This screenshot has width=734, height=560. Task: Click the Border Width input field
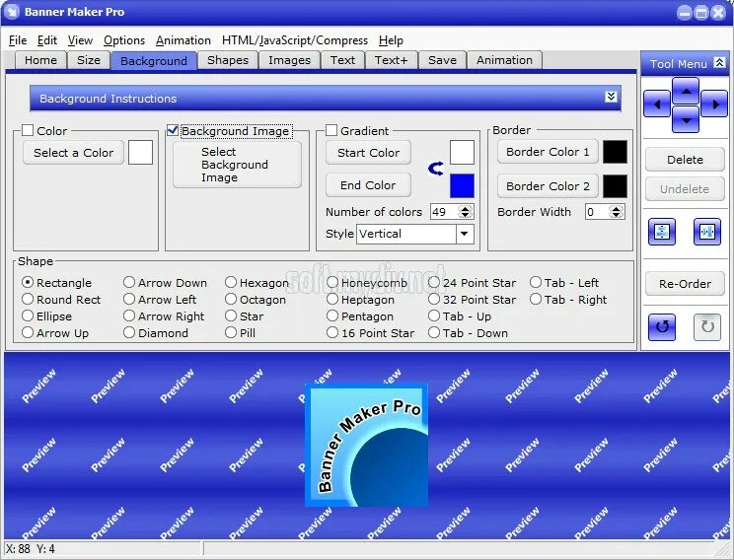597,212
